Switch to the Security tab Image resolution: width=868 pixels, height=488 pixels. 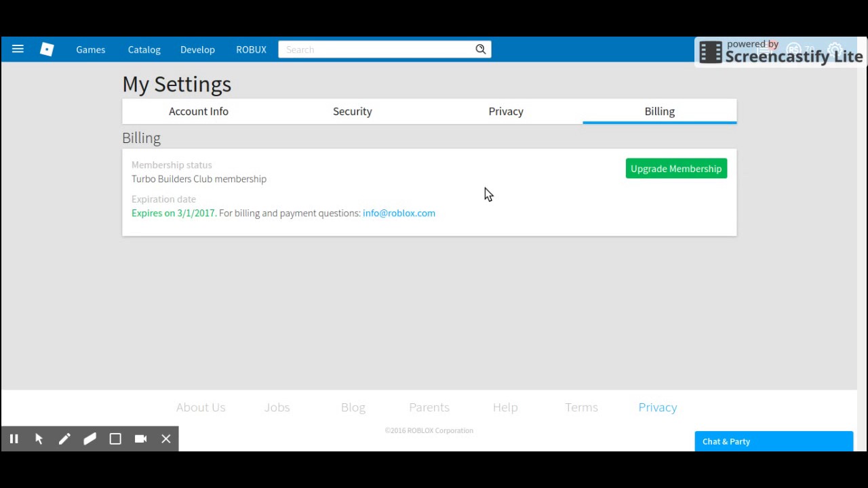click(353, 111)
